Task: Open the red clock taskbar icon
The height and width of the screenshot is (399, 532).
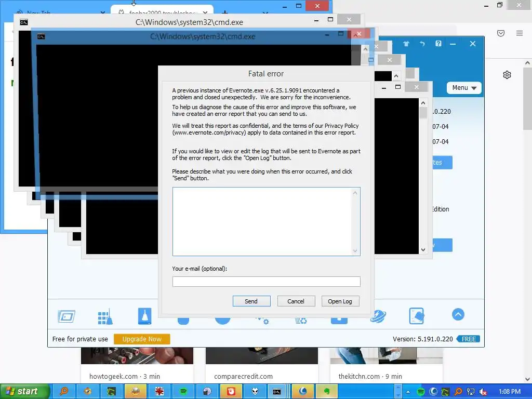Action: 231,391
